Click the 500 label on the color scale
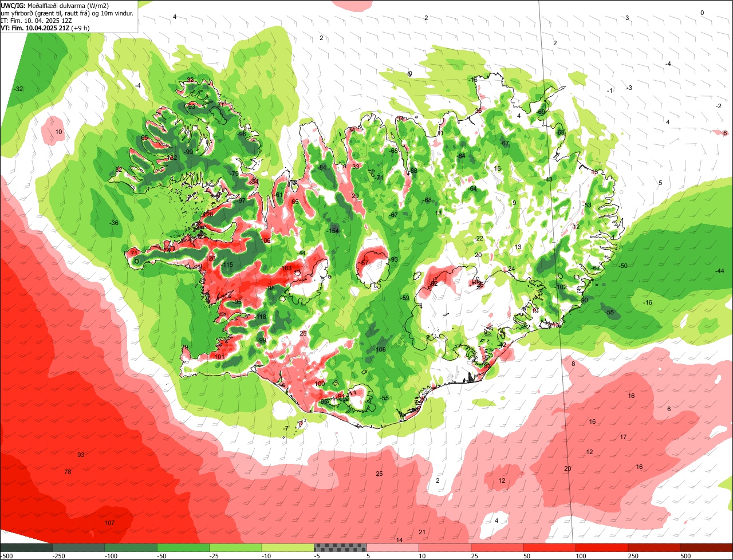This screenshot has width=733, height=560. pyautogui.click(x=686, y=556)
